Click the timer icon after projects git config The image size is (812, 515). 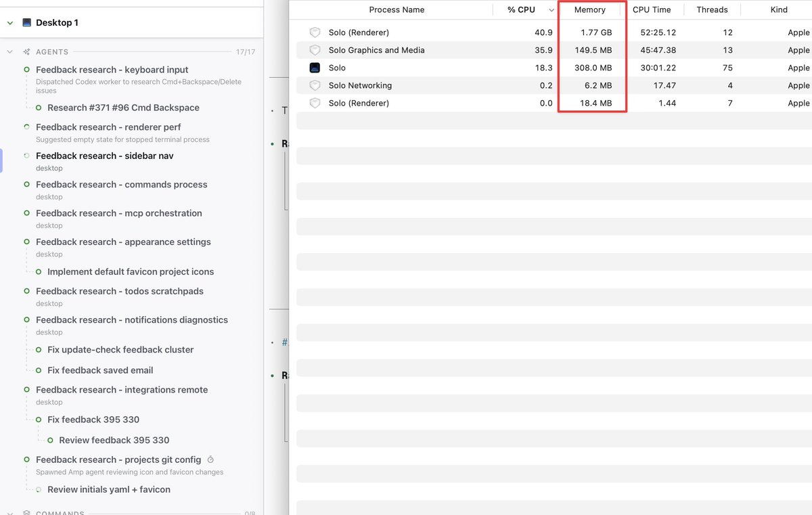click(210, 460)
